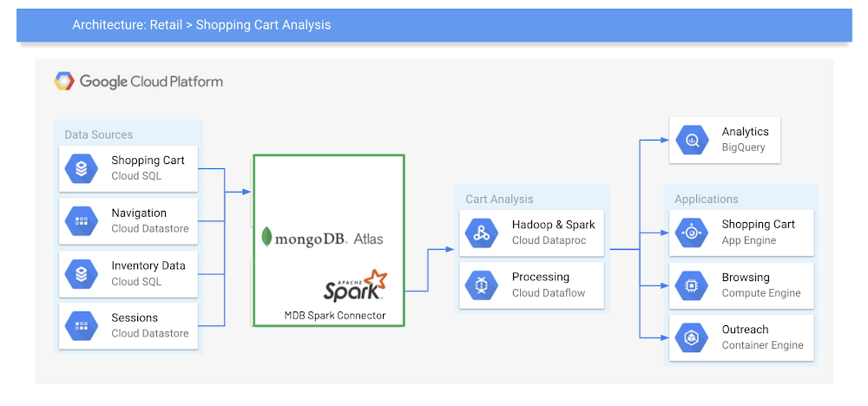Viewport: 868px width, 406px height.
Task: Click the Hadoop & Spark Dataproc icon
Action: point(482,232)
